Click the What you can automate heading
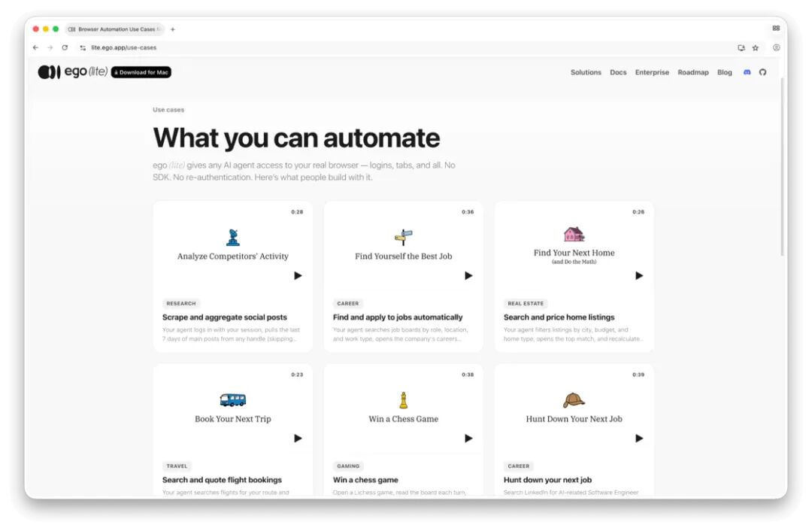This screenshot has height=531, width=812. (x=296, y=138)
